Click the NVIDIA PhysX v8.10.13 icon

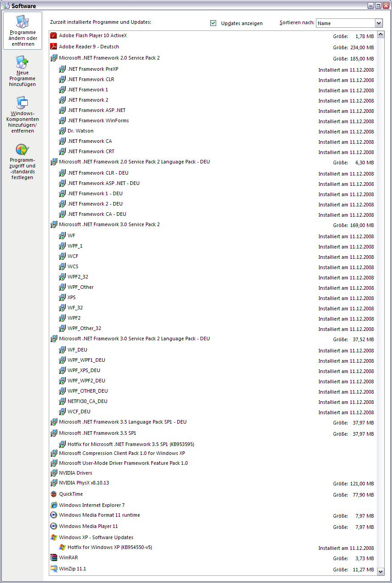pos(54,483)
